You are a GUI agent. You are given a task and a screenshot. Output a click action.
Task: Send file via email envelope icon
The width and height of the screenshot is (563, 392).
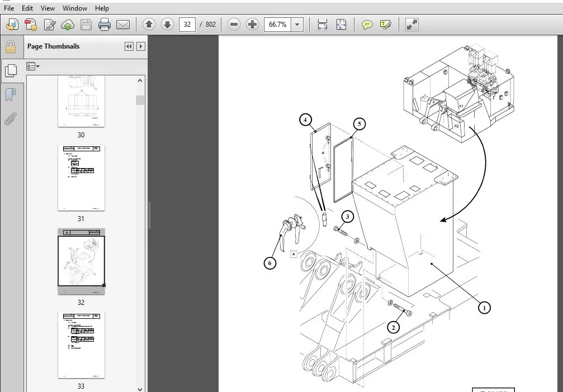click(x=123, y=25)
